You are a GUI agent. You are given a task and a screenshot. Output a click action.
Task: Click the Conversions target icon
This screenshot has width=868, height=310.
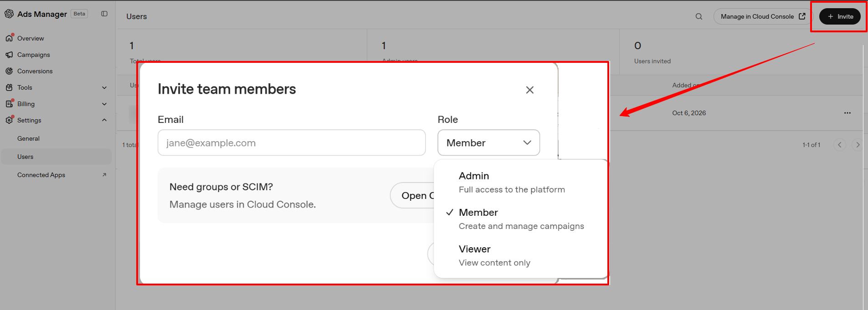tap(9, 71)
